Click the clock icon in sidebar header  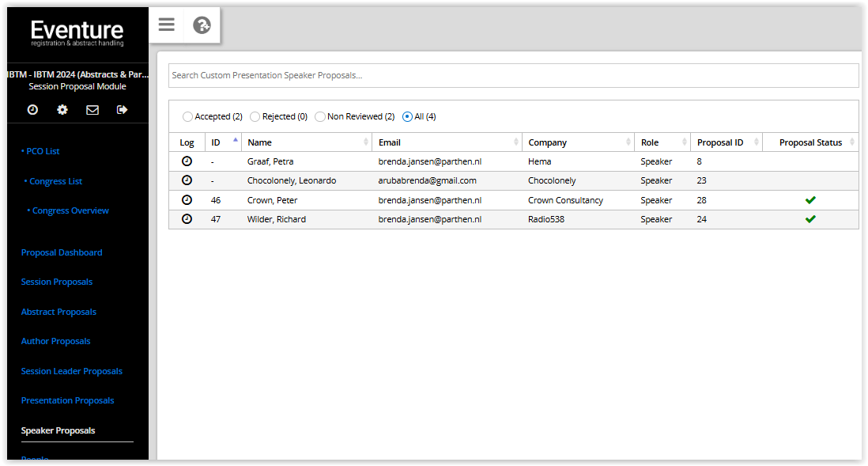(x=32, y=110)
